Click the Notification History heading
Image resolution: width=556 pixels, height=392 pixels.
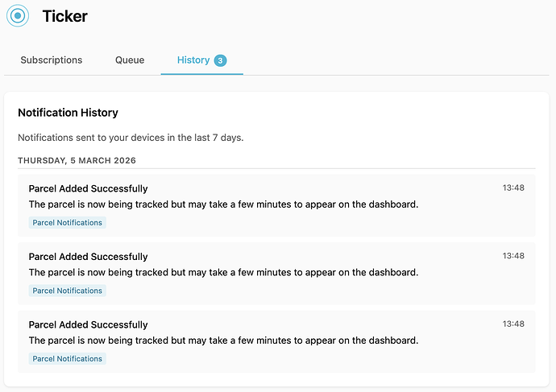tap(68, 113)
